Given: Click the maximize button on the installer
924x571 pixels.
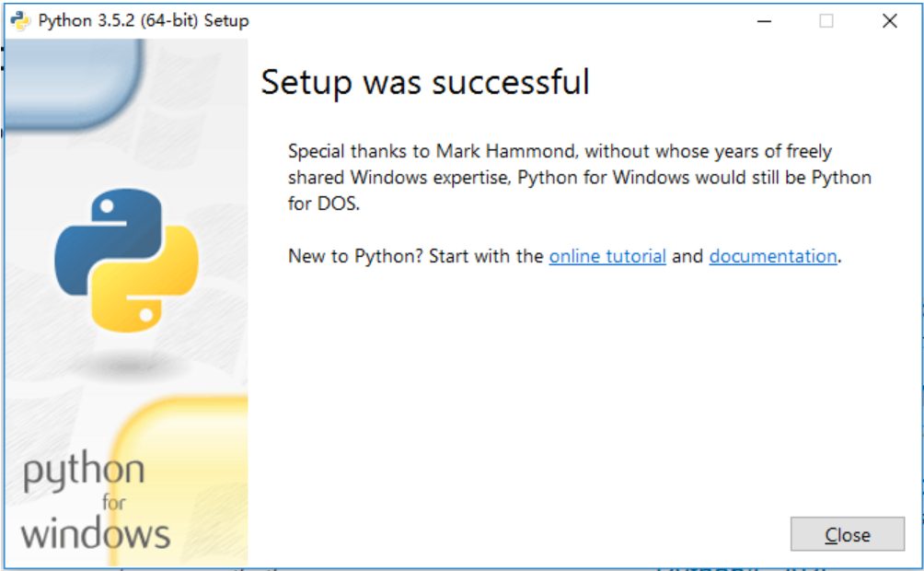Looking at the screenshot, I should point(825,20).
